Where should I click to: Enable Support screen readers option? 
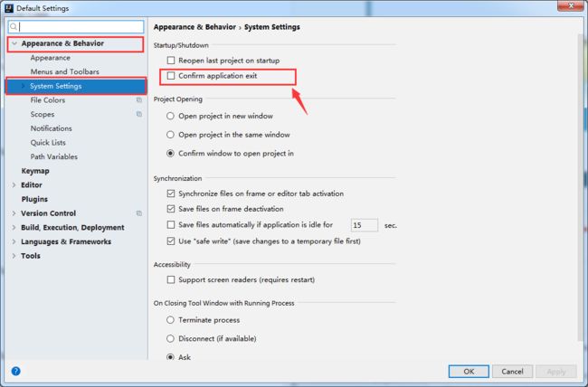point(171,279)
